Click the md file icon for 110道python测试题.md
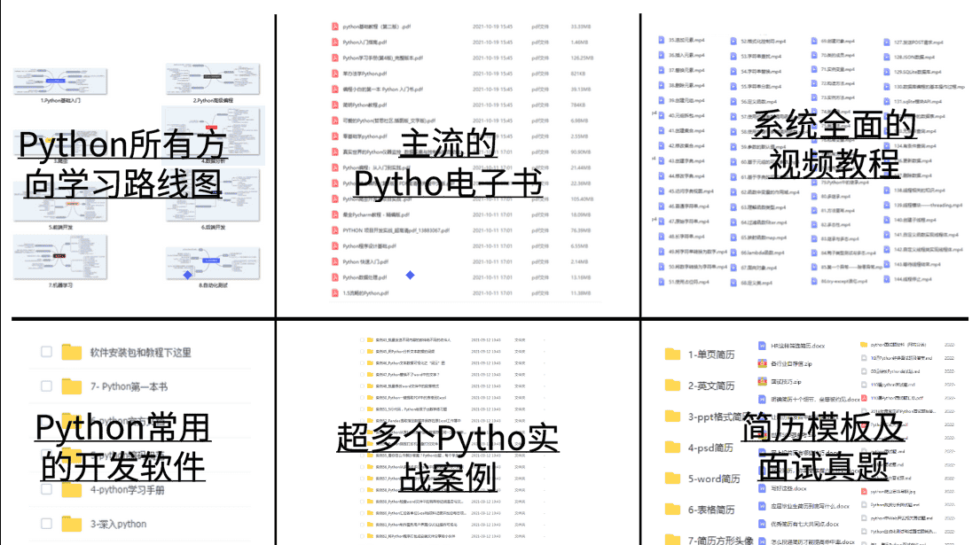Screen dimensions: 980x545 click(863, 384)
